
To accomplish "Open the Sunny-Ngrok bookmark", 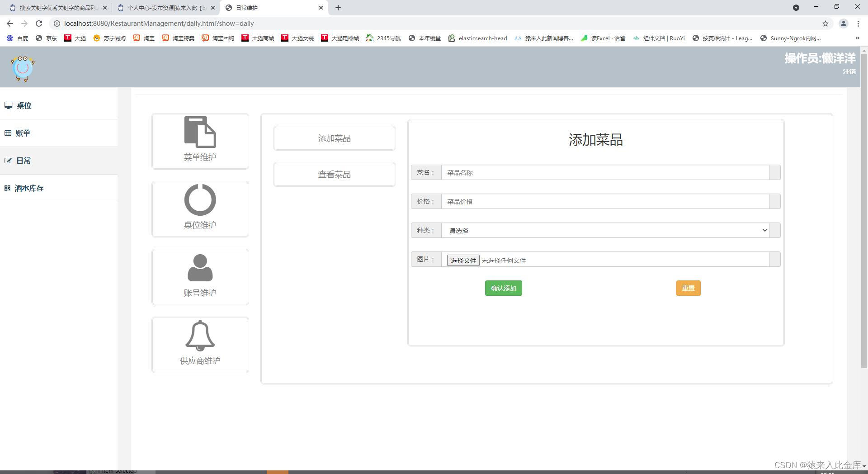I will 790,38.
